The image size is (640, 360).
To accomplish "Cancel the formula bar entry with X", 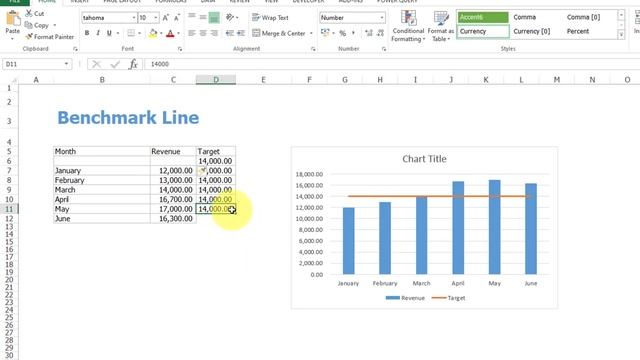I will pos(97,64).
